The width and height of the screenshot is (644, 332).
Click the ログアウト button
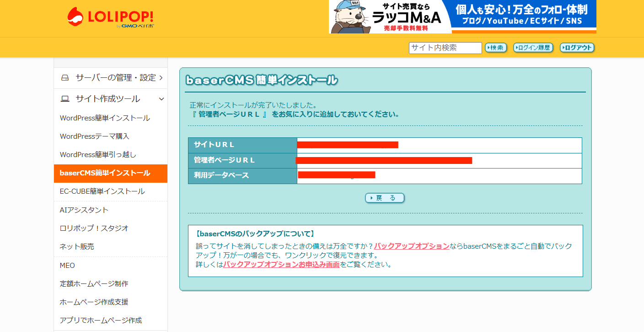click(x=577, y=48)
